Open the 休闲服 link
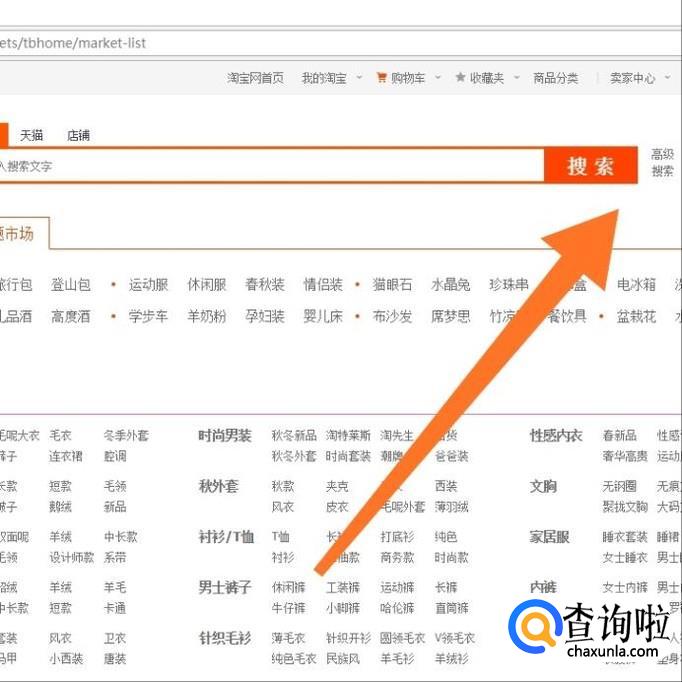Screen dimensions: 682x682 click(207, 284)
